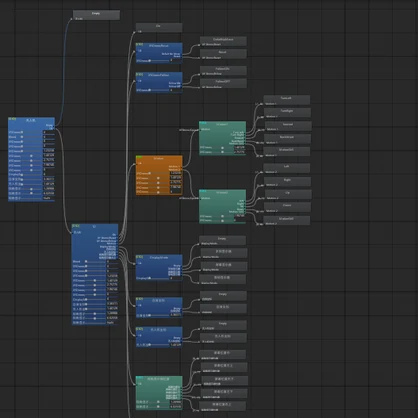Screen dimensions: 418x418
Task: Click the grey DefaultUpMove node
Action: pos(223,41)
